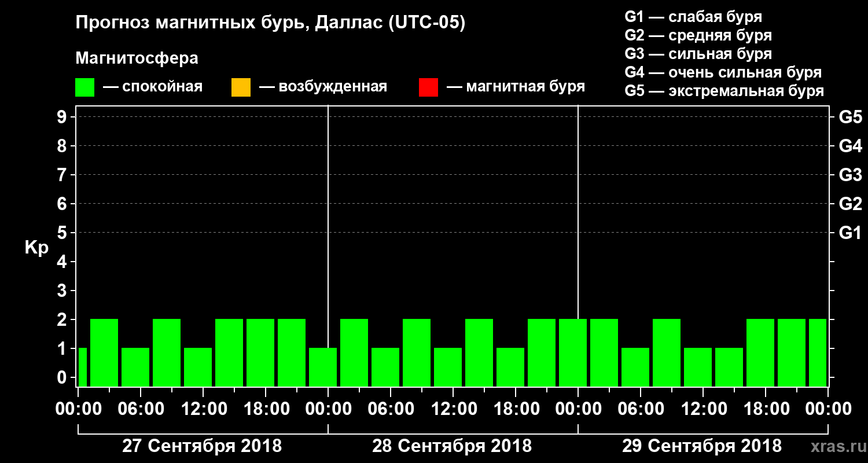Click the green 'спокойная' legend swatch
868x463 pixels.
point(85,87)
